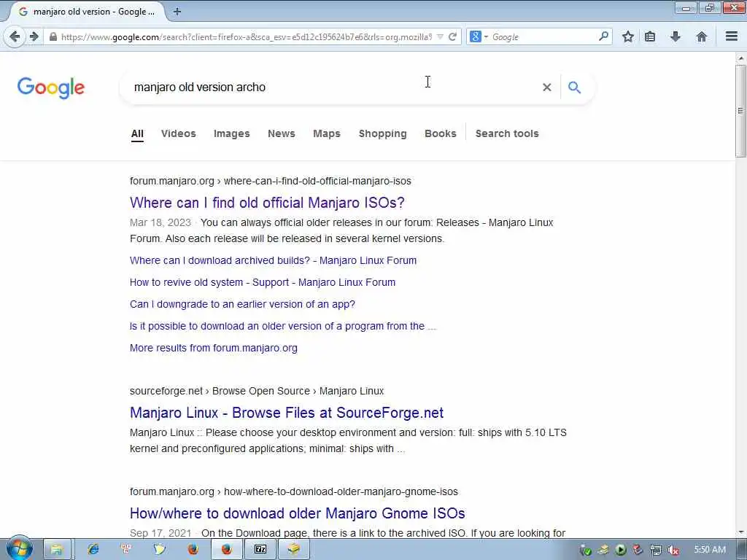Click the green play tray icon
The image size is (747, 560).
tap(620, 550)
